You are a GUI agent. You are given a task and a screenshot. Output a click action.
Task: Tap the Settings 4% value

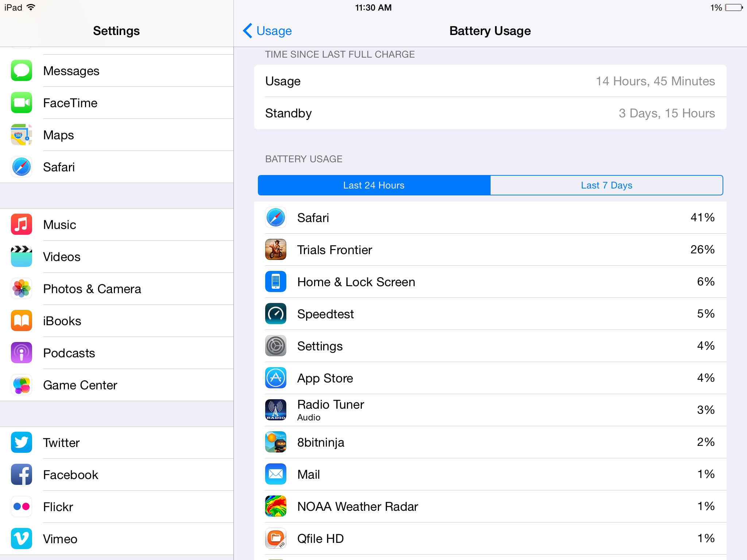tap(706, 346)
